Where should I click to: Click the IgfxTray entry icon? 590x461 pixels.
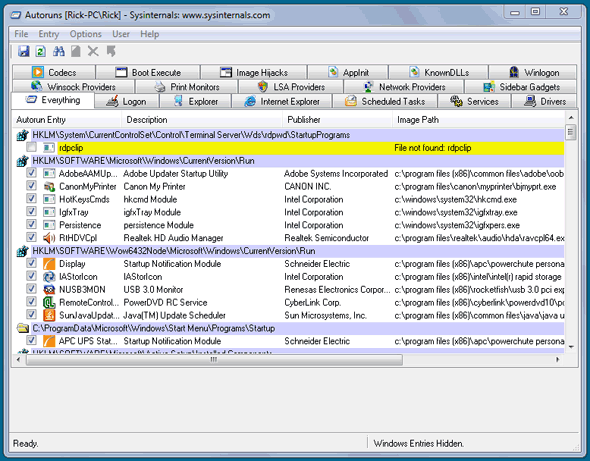[x=49, y=212]
